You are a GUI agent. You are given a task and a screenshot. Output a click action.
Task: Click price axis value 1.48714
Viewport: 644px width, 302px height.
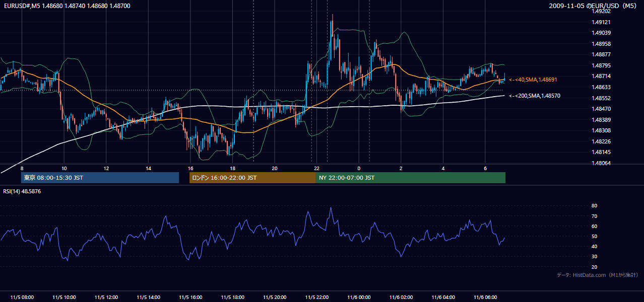point(601,77)
